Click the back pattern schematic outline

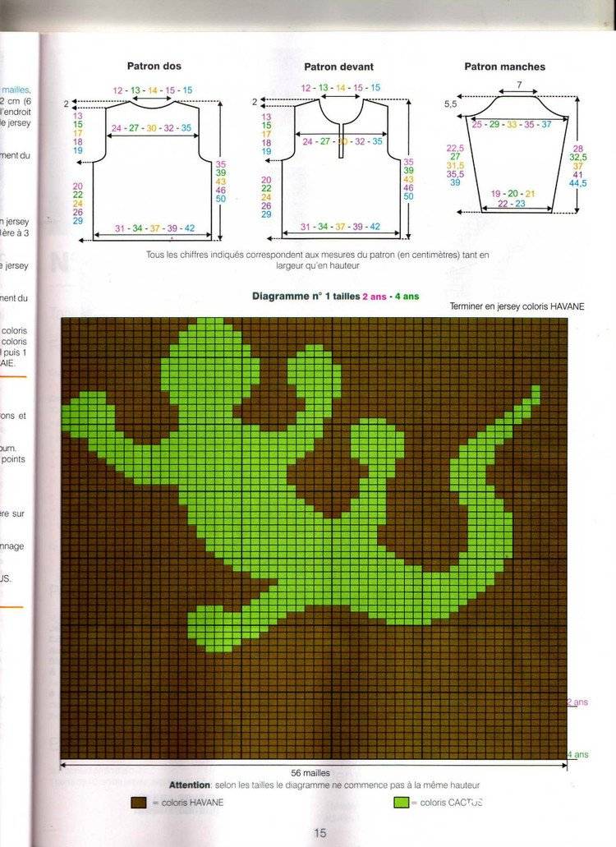pyautogui.click(x=152, y=170)
